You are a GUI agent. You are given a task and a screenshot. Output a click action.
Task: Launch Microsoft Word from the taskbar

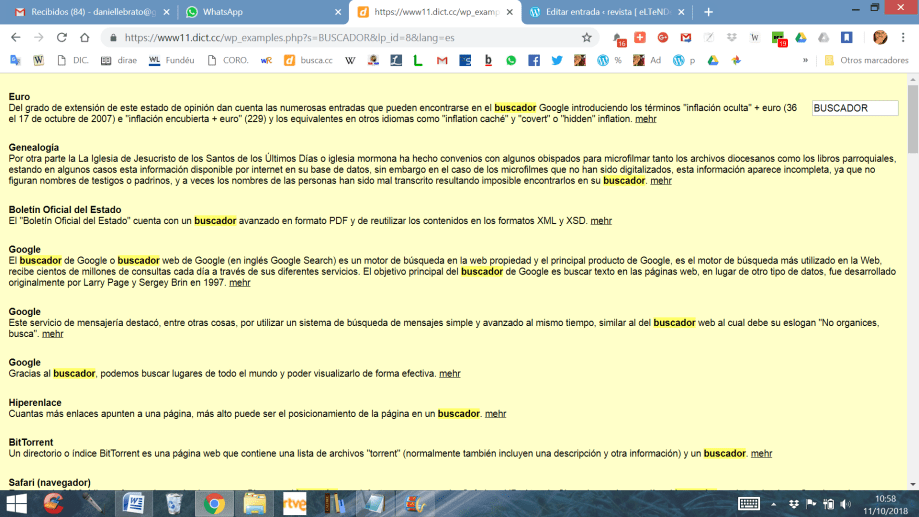click(133, 502)
